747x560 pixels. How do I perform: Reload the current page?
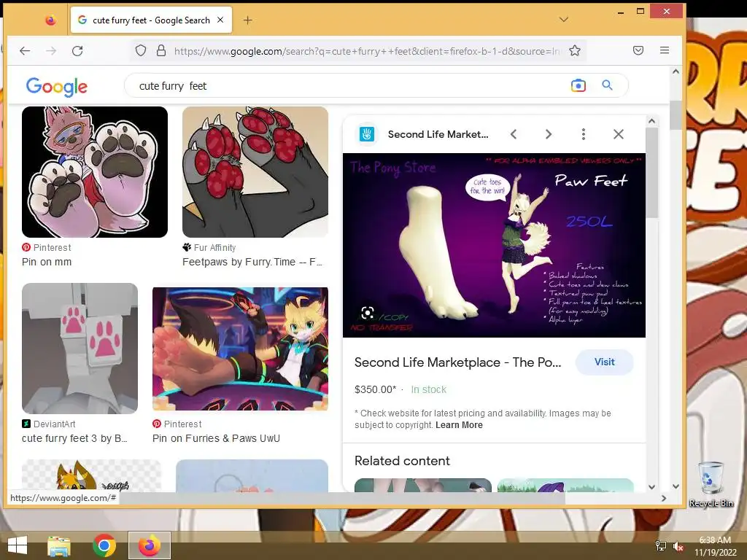tap(77, 51)
